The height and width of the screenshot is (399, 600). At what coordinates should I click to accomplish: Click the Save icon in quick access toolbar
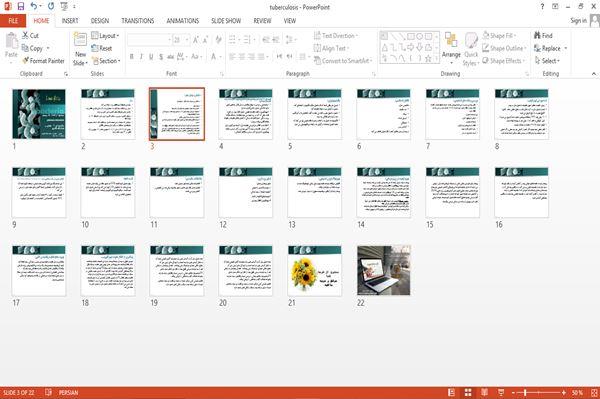21,7
